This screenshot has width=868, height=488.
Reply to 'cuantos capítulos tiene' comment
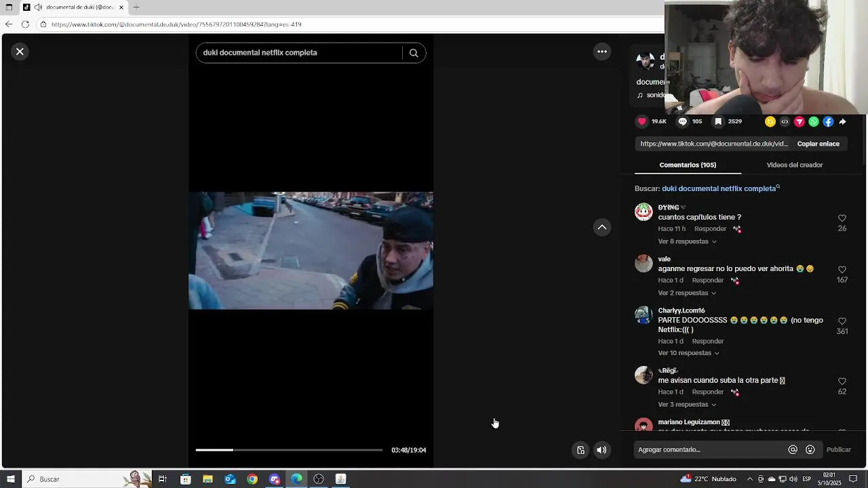point(710,229)
